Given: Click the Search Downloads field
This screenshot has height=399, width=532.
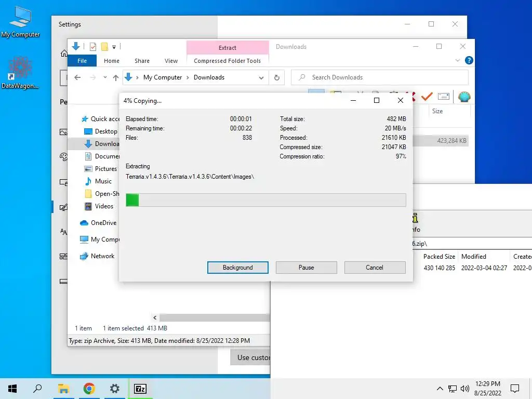Looking at the screenshot, I should 380,77.
